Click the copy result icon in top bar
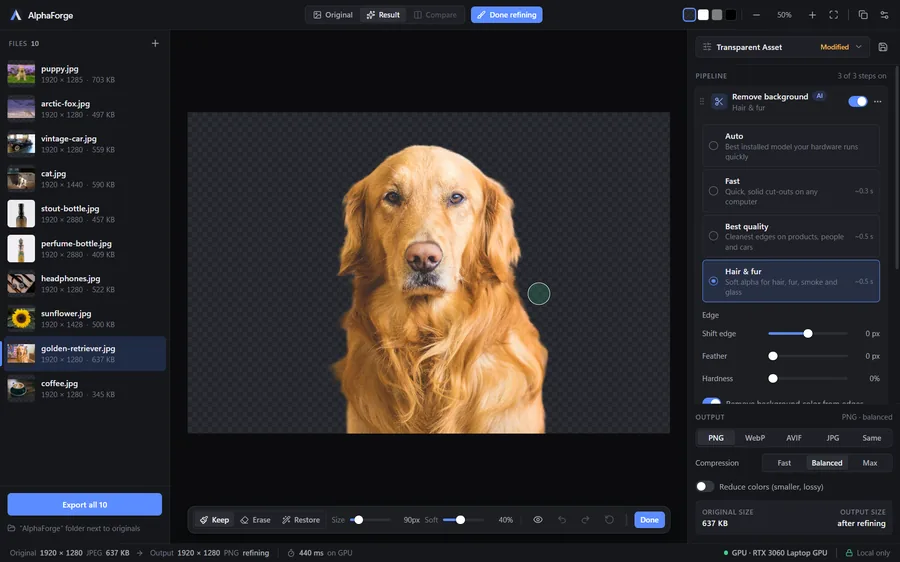900x562 pixels. (863, 15)
